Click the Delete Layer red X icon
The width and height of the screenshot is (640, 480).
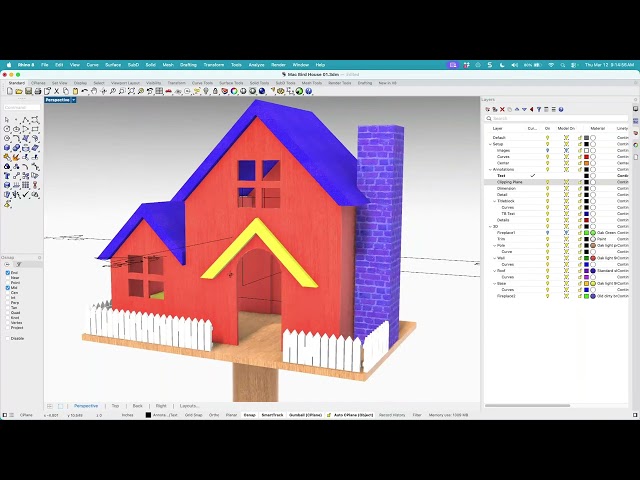[502, 109]
